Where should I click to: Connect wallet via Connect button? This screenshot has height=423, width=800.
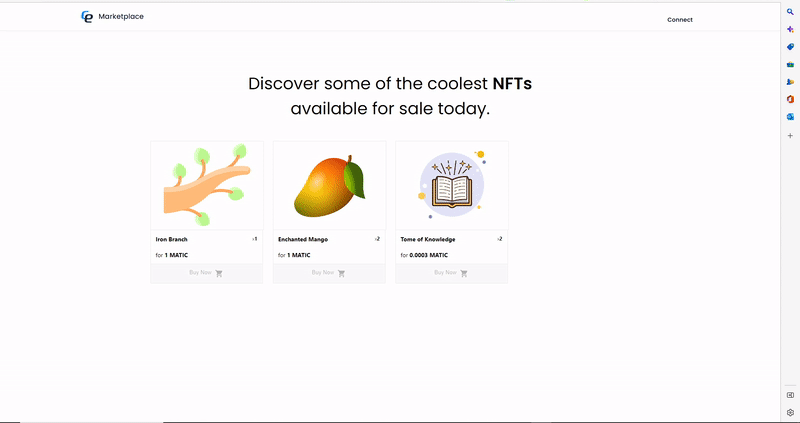tap(680, 20)
